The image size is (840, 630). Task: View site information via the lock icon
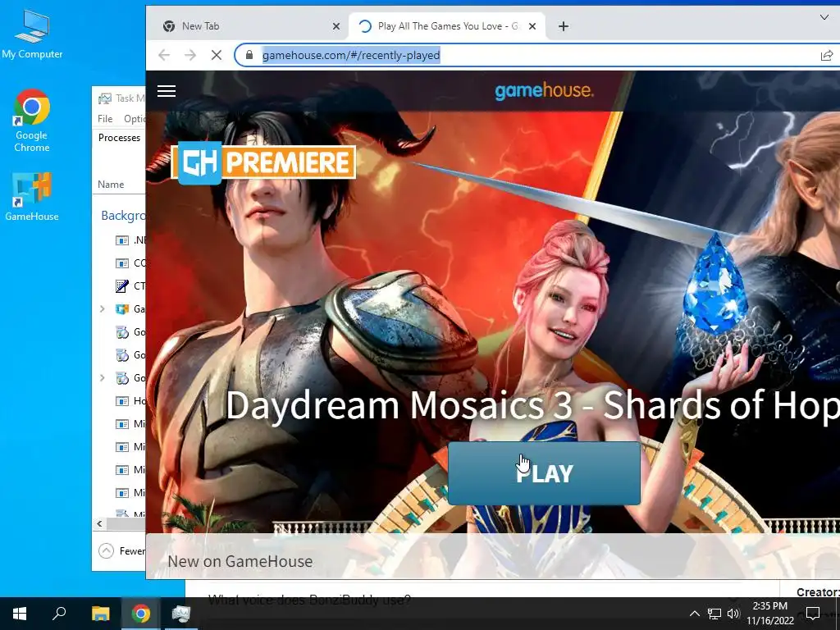tap(249, 55)
